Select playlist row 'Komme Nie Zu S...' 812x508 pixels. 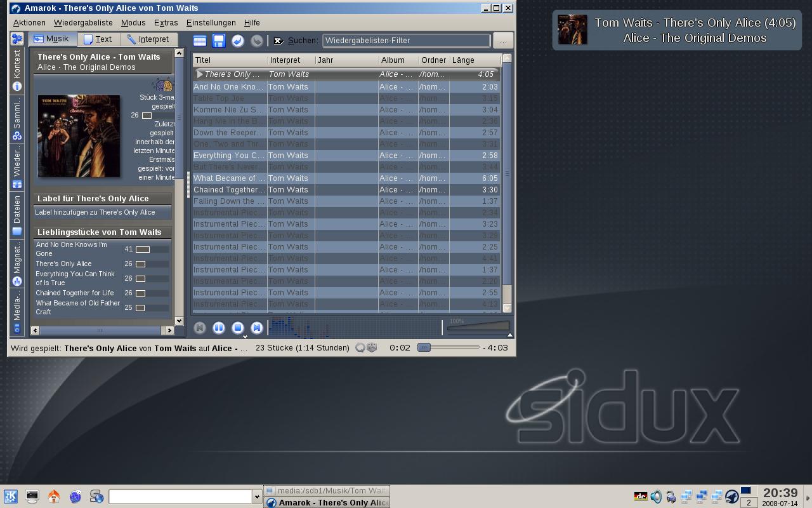pyautogui.click(x=346, y=110)
